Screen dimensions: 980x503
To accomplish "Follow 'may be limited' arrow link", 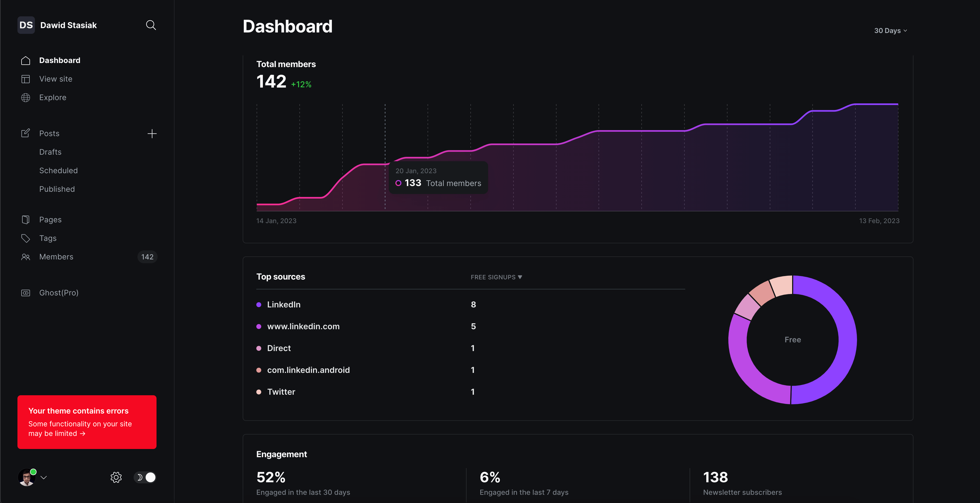I will coord(57,433).
